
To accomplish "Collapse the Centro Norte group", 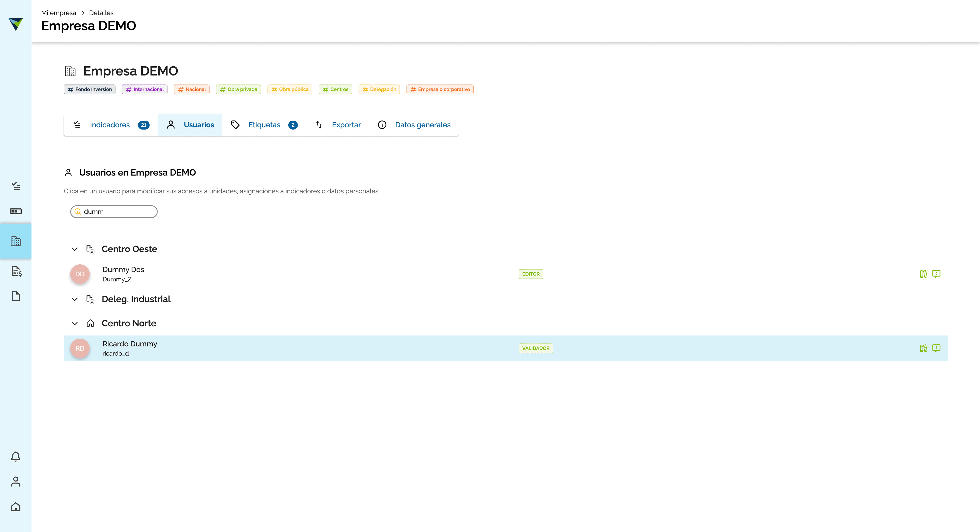I will coord(75,323).
